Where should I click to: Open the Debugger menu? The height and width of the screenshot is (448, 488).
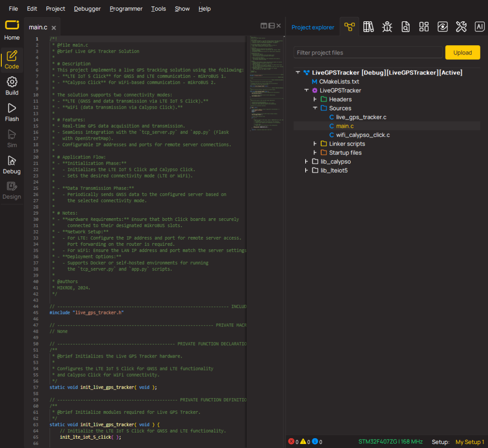click(87, 9)
